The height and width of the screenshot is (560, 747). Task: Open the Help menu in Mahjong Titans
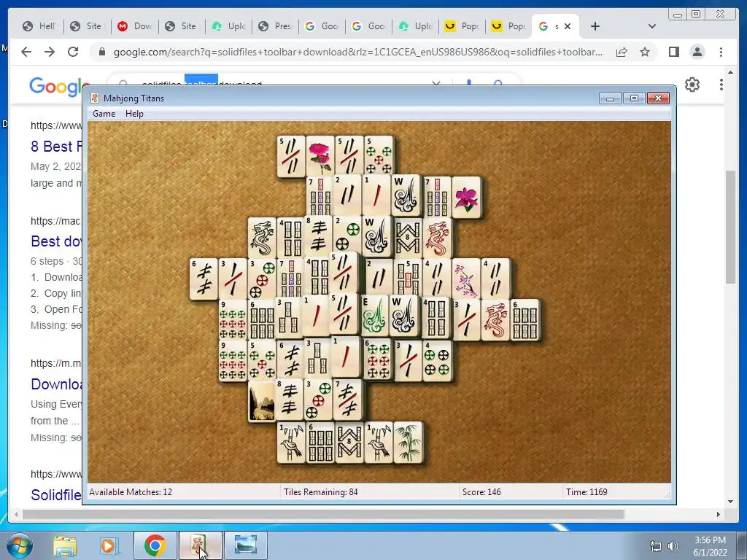(134, 114)
